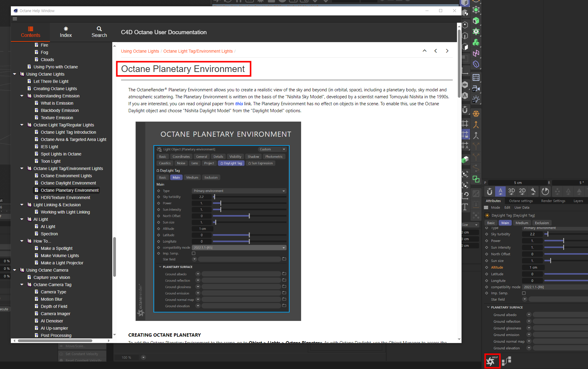Click the viewport solo eye hexagon icon
Image resolution: width=588 pixels, height=369 pixels.
pyautogui.click(x=465, y=85)
